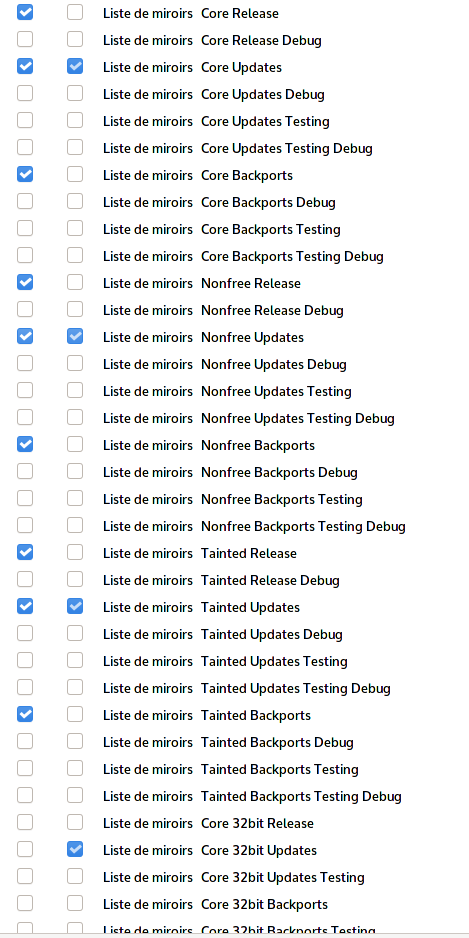Enable left checkbox for Core Updates Testing
The height and width of the screenshot is (938, 469).
[x=25, y=120]
